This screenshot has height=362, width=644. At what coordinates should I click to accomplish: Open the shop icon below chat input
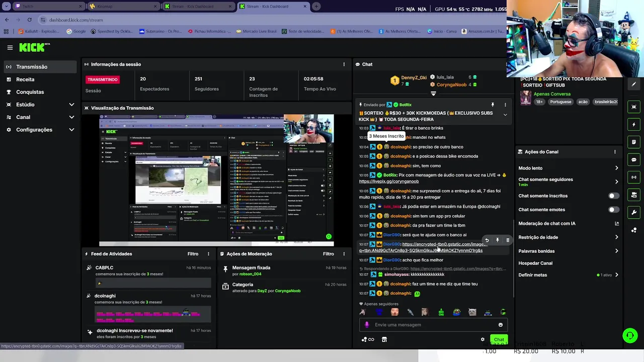pos(384,339)
